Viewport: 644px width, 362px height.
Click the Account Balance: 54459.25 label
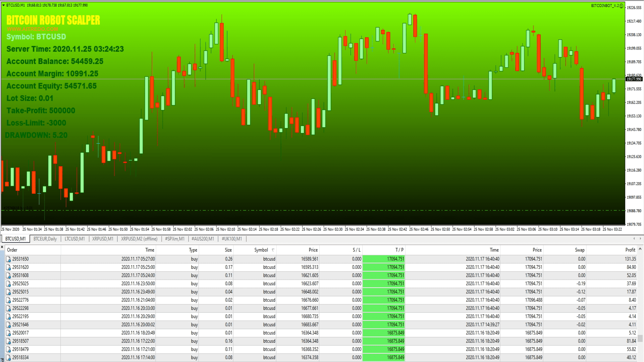point(55,61)
